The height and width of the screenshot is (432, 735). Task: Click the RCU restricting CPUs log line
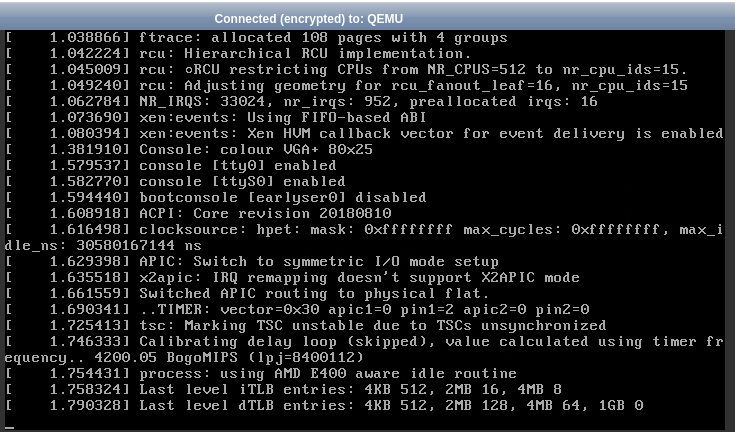pos(346,69)
